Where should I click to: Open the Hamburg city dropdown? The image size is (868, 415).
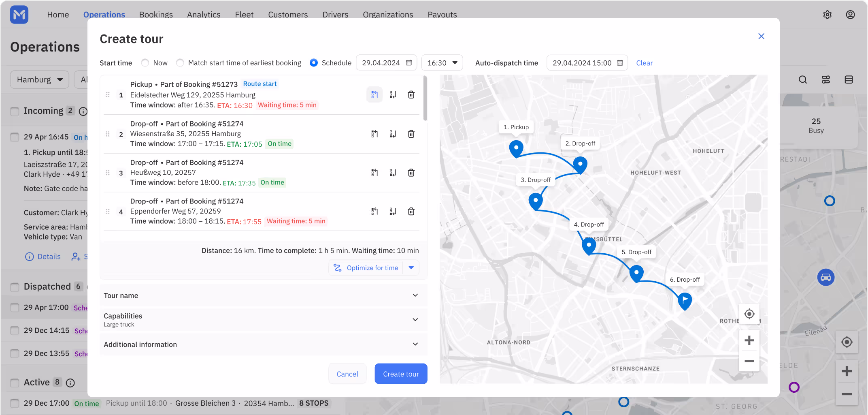(x=40, y=80)
